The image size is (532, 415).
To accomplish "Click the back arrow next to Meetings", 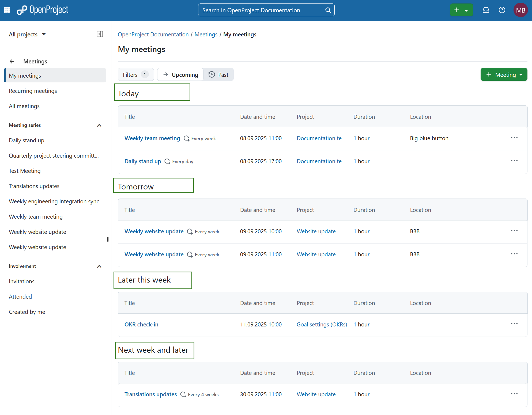I will [12, 61].
